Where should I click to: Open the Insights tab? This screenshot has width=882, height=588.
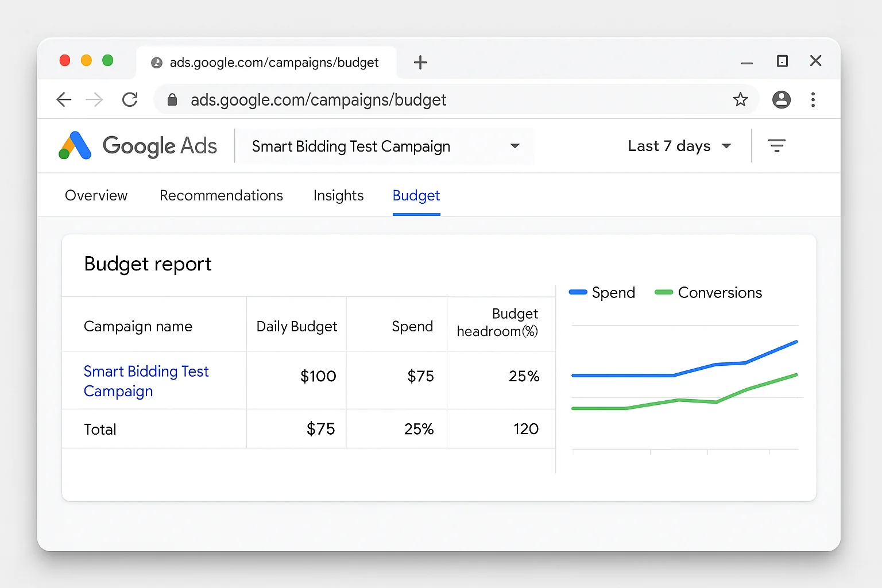tap(338, 195)
